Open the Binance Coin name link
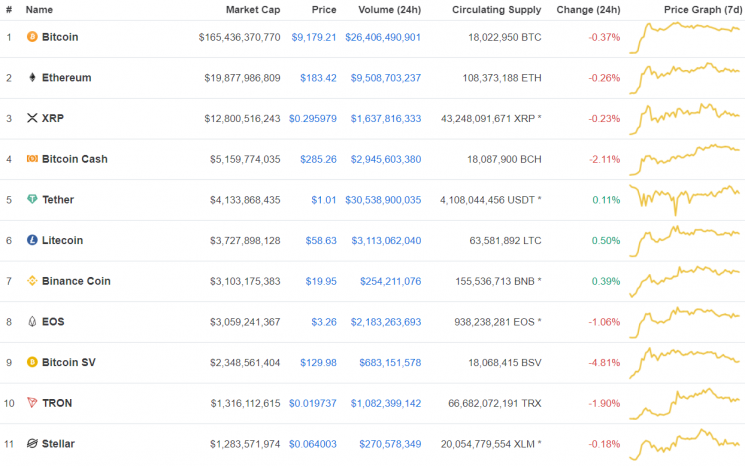The image size is (745, 466). click(76, 281)
